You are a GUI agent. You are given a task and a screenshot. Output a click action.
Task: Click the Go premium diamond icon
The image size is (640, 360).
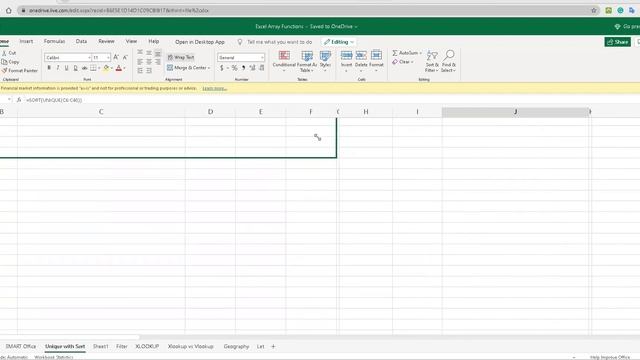617,27
